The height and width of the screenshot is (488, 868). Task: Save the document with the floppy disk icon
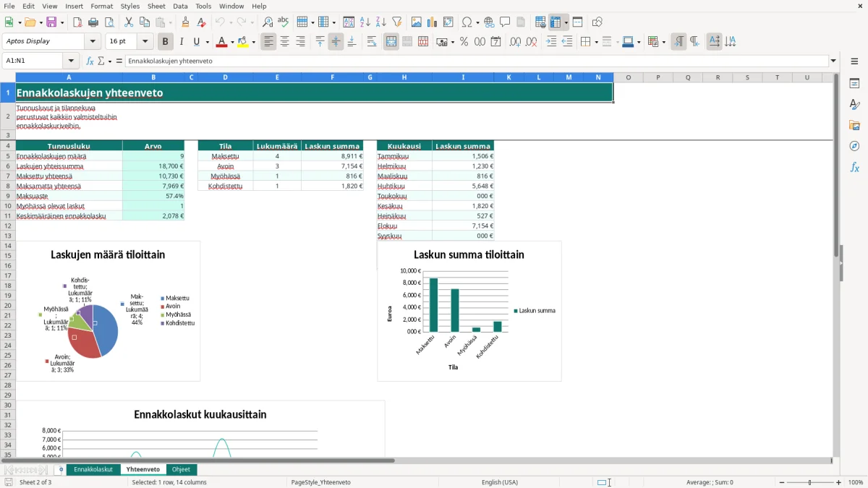(x=51, y=22)
